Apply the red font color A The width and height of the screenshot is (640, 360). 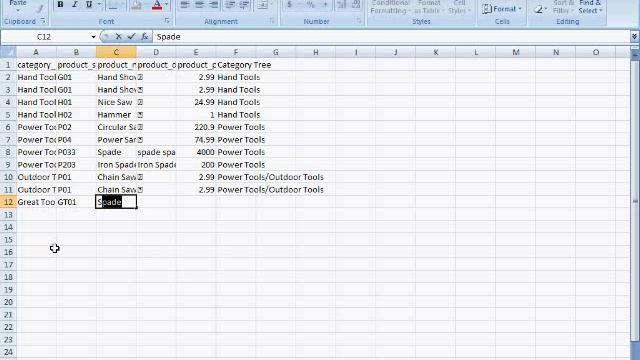157,5
